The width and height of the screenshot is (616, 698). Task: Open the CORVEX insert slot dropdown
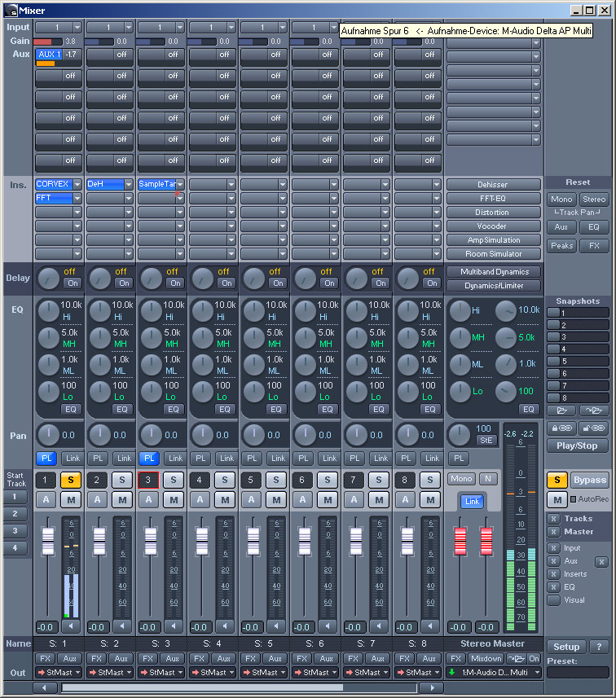coord(77,184)
